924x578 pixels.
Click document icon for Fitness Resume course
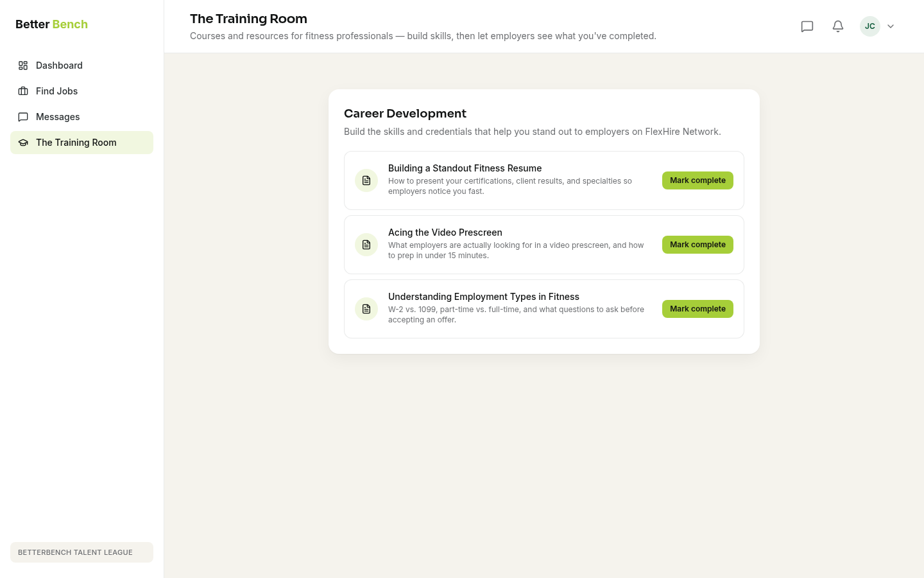point(366,180)
